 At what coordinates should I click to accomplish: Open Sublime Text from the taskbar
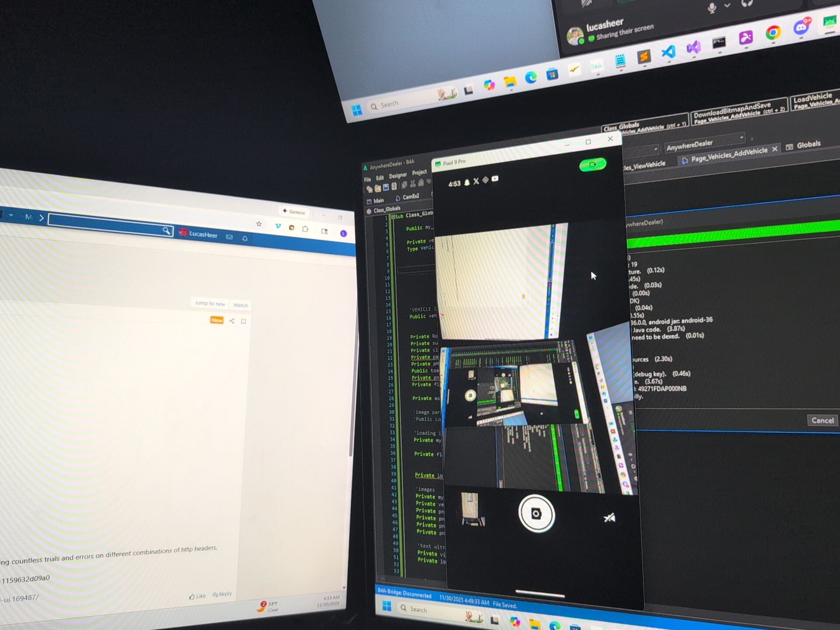[644, 57]
